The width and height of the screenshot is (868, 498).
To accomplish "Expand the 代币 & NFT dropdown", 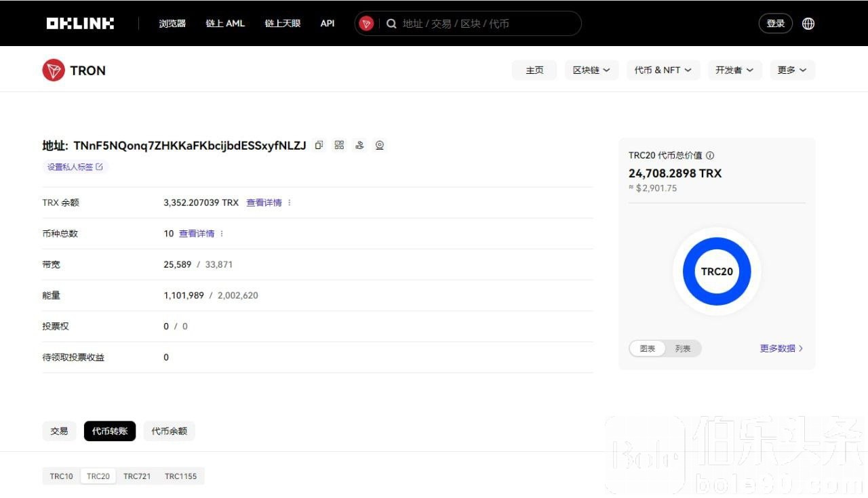I will point(663,70).
